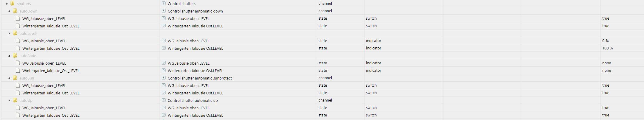Collapse the autoUp folder arrow
The width and height of the screenshot is (644, 120).
tap(9, 101)
